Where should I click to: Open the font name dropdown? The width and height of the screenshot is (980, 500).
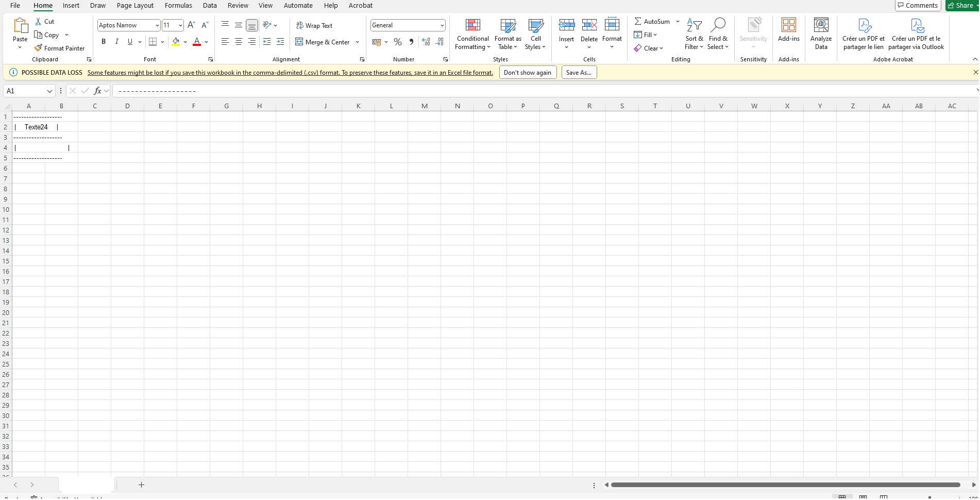(x=157, y=25)
